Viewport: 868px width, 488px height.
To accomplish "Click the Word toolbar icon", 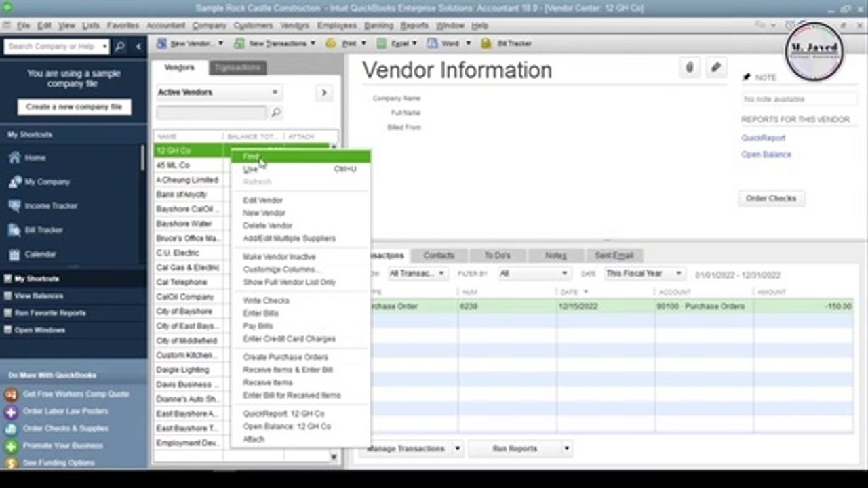I will 432,43.
